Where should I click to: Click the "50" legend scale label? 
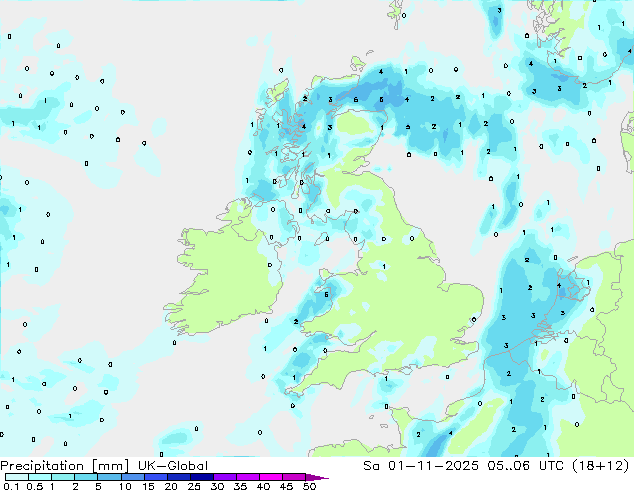pyautogui.click(x=309, y=486)
